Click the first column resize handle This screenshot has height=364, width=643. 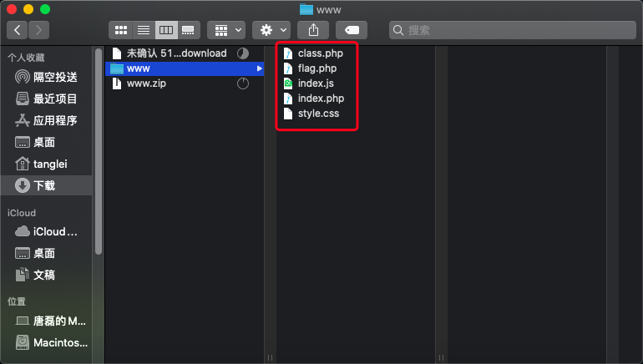point(270,357)
